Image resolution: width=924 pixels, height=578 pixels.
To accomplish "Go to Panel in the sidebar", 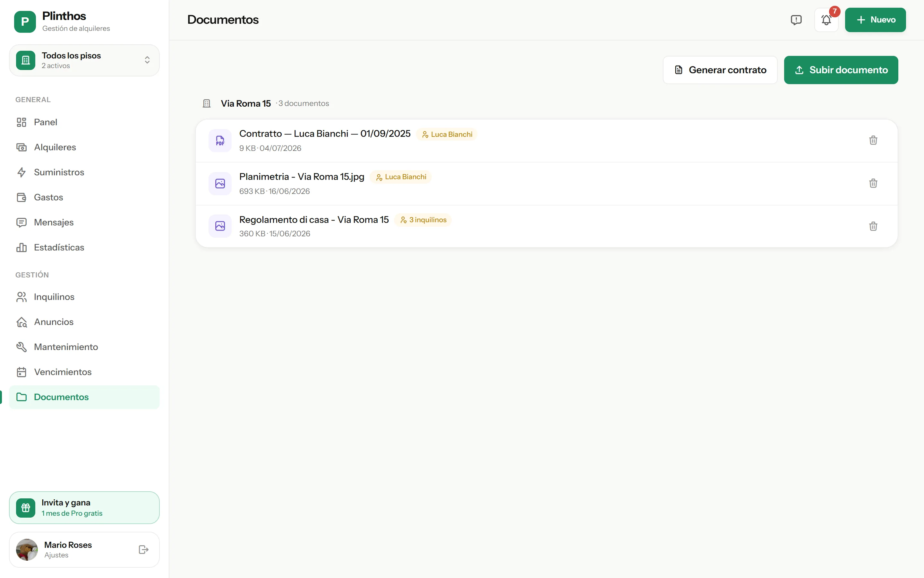I will click(84, 122).
